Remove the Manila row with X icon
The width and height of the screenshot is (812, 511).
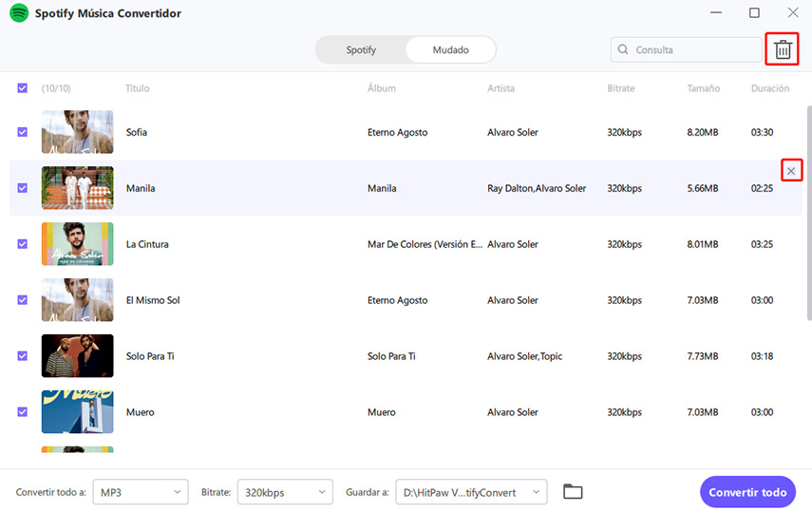(x=791, y=171)
